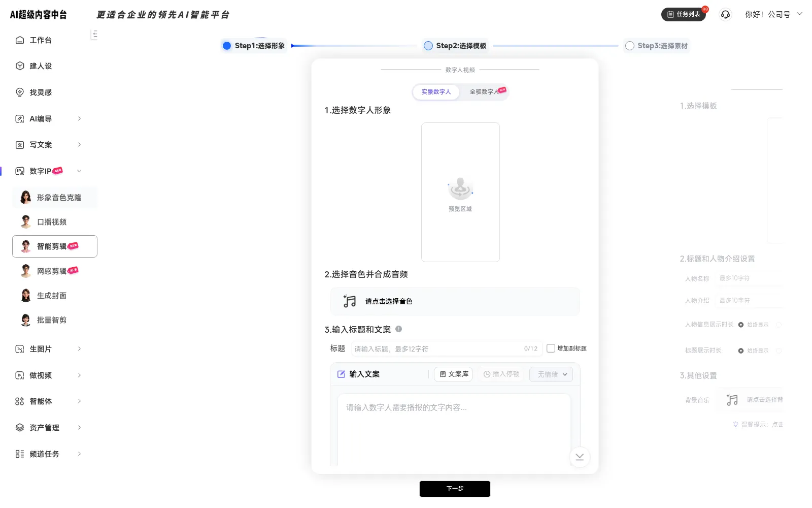Screen dimensions: 812x508
Task: Click the info icon next to 输入标题和文案
Action: coord(399,329)
